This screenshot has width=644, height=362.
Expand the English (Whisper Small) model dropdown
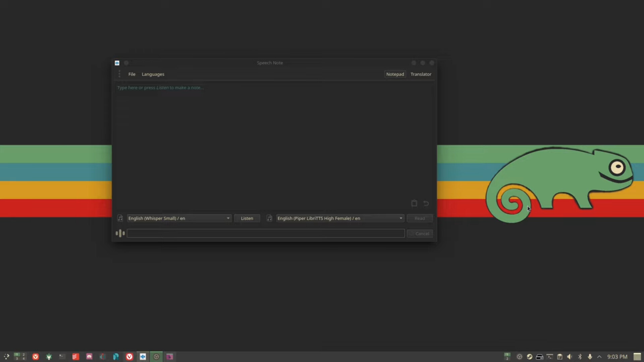click(x=179, y=218)
